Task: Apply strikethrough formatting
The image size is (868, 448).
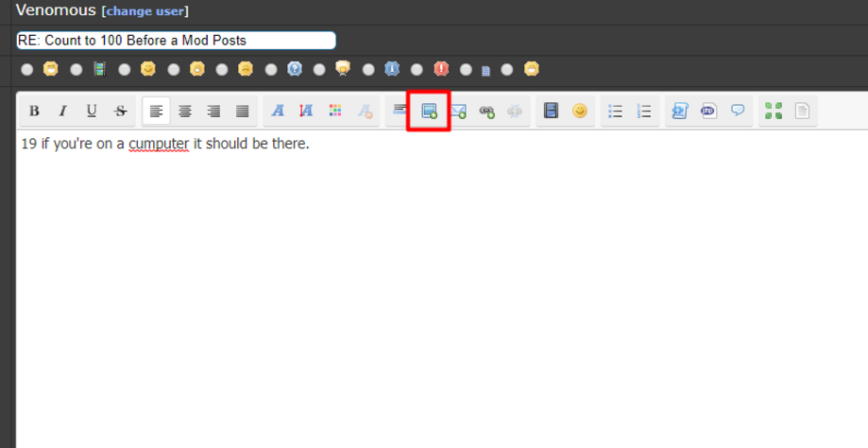Action: pyautogui.click(x=120, y=112)
